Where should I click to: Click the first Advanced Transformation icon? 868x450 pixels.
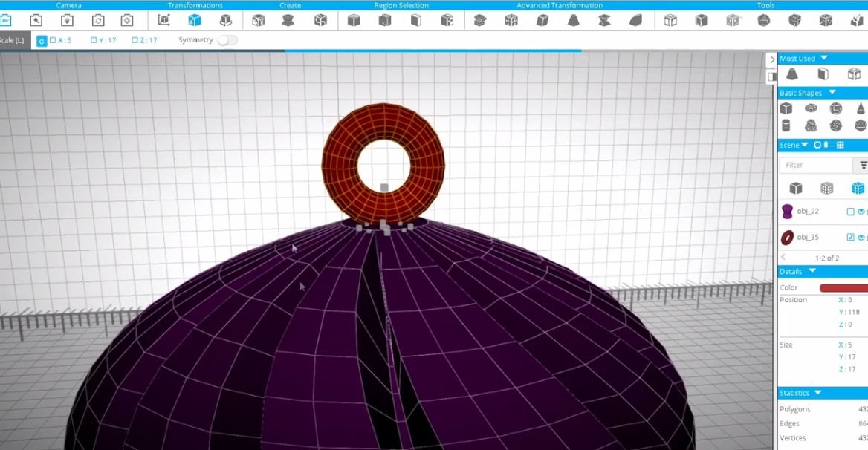[480, 21]
